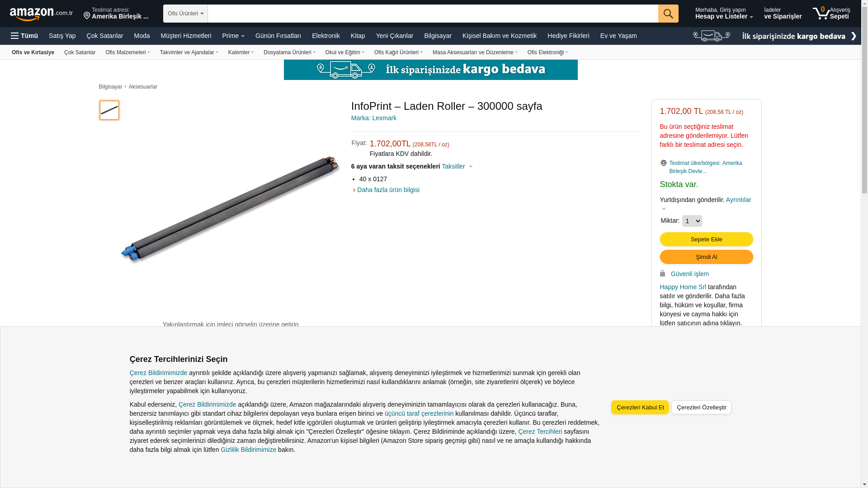Open the Kalemler category menu
The height and width of the screenshot is (488, 868).
pos(241,52)
